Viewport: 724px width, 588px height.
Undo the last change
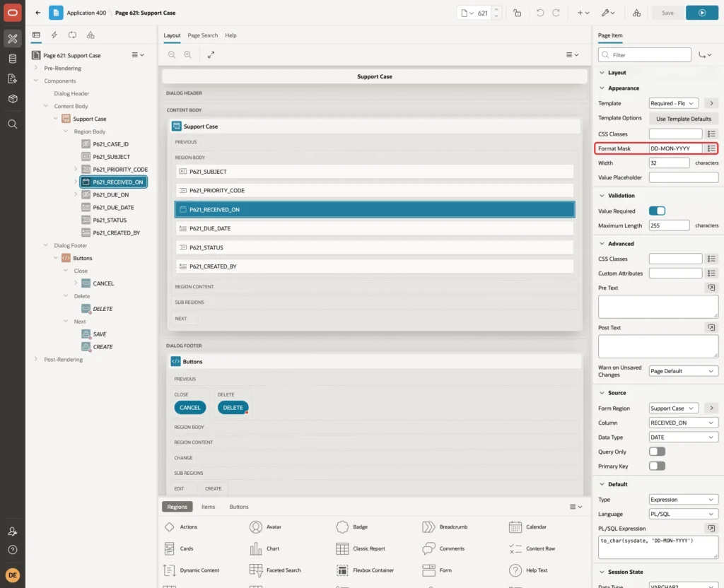[x=539, y=13]
